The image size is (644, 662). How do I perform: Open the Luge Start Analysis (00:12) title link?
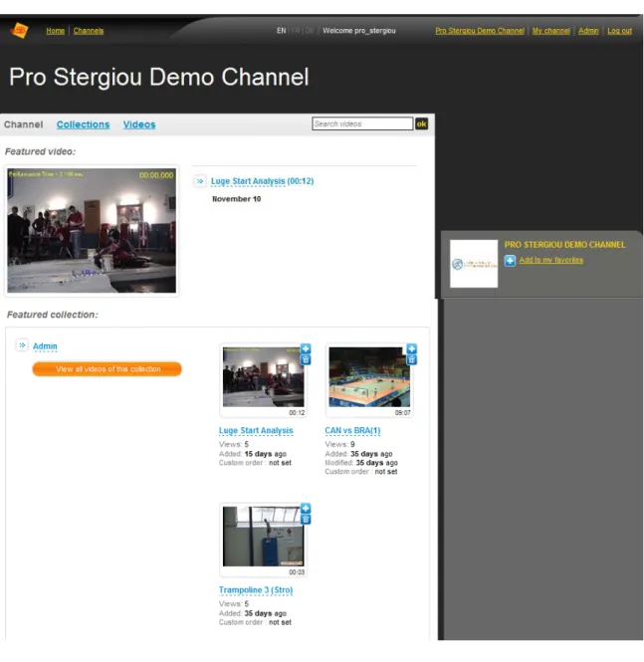tap(262, 181)
